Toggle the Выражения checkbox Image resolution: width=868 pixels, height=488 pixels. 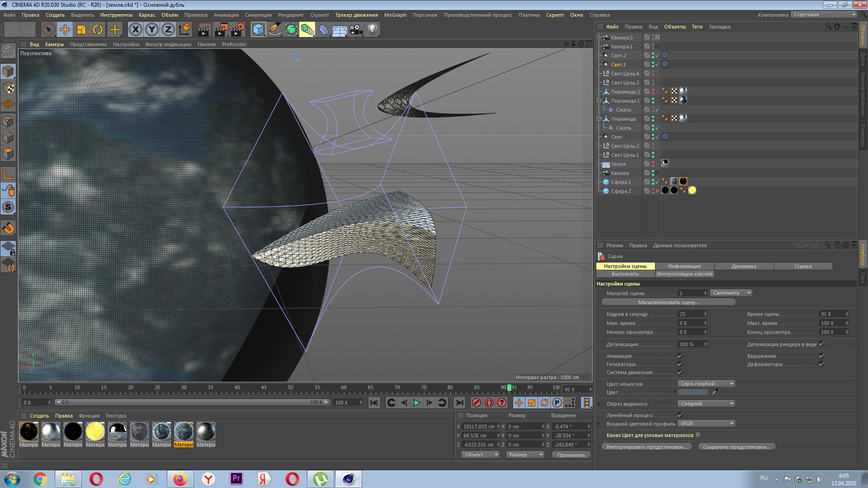(x=821, y=356)
